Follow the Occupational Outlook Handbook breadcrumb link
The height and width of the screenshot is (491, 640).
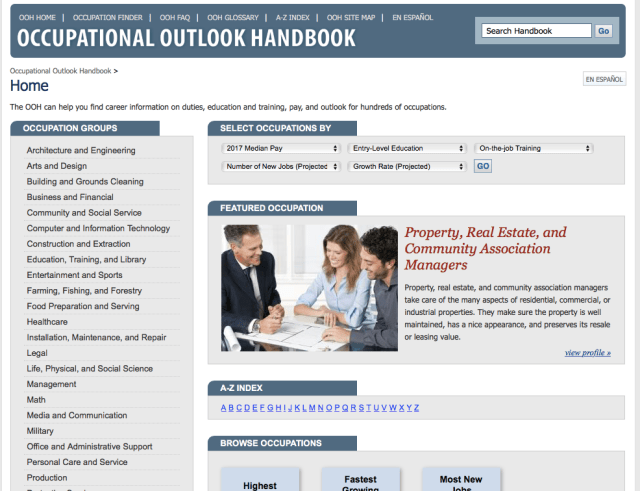[60, 71]
